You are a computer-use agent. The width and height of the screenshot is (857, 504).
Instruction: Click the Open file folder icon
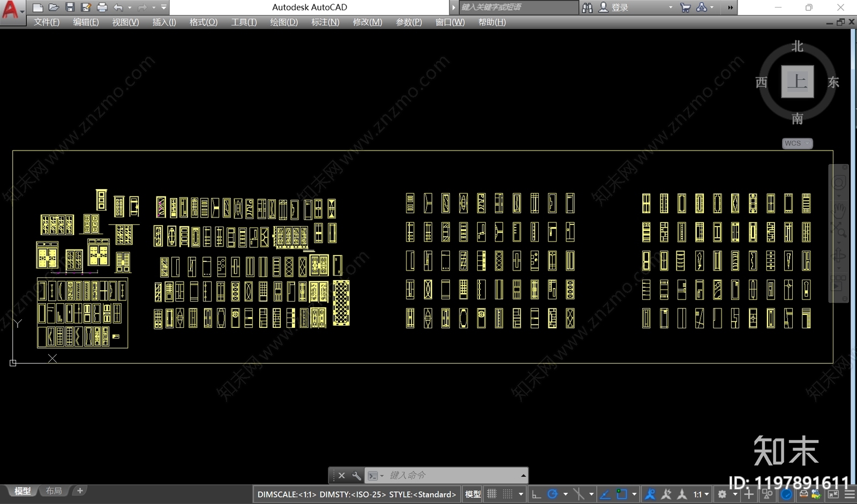pos(54,7)
